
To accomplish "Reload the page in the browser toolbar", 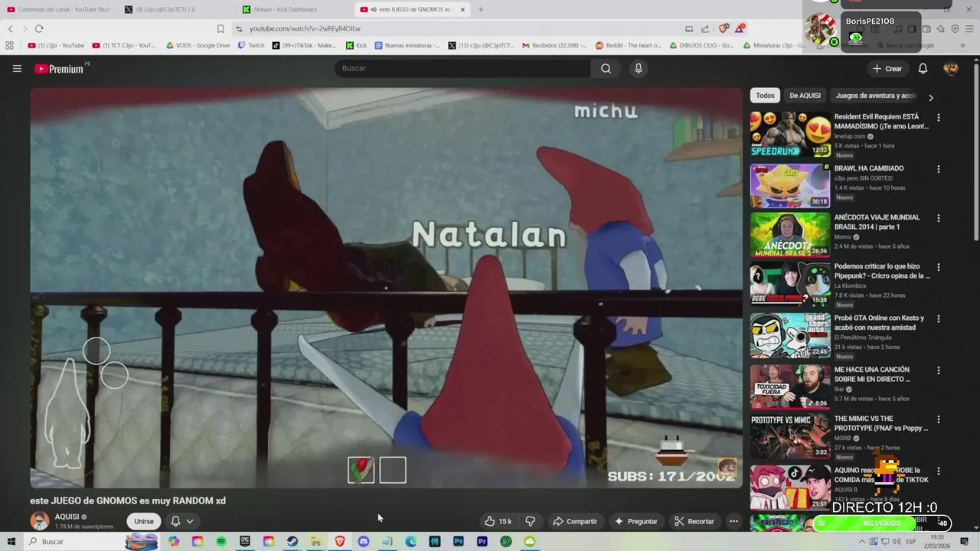I will pyautogui.click(x=39, y=28).
